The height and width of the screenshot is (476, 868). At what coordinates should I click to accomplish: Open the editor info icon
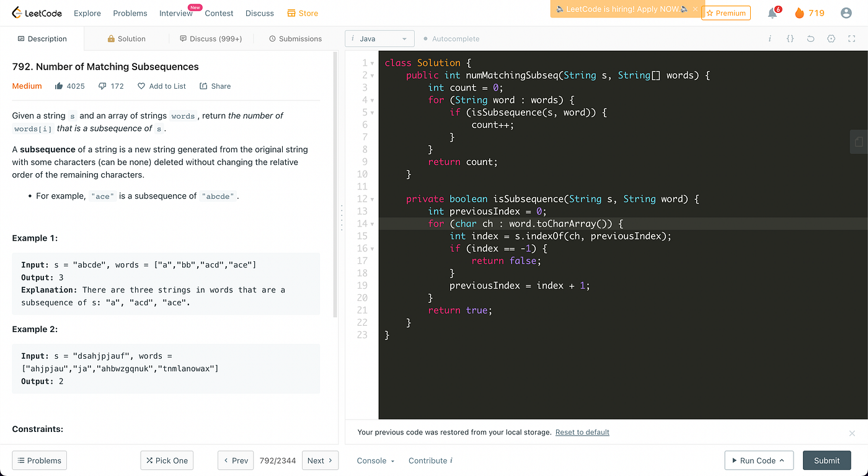pyautogui.click(x=769, y=38)
